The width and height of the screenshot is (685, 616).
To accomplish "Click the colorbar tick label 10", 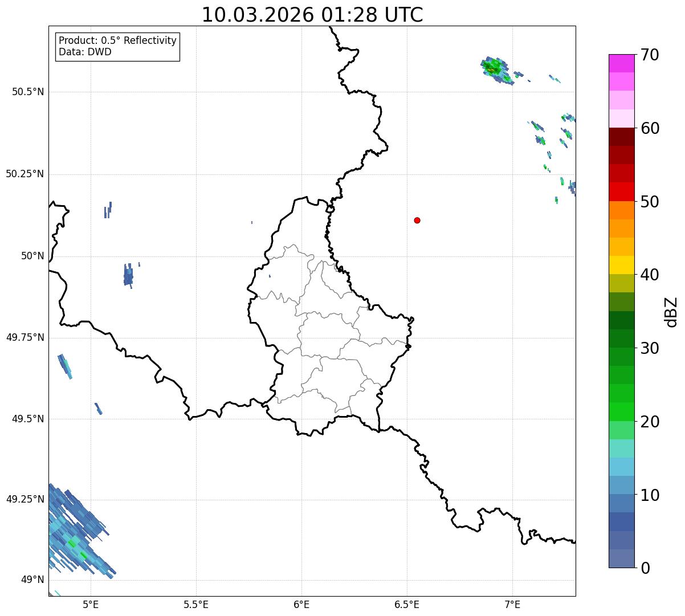I will pyautogui.click(x=650, y=495).
